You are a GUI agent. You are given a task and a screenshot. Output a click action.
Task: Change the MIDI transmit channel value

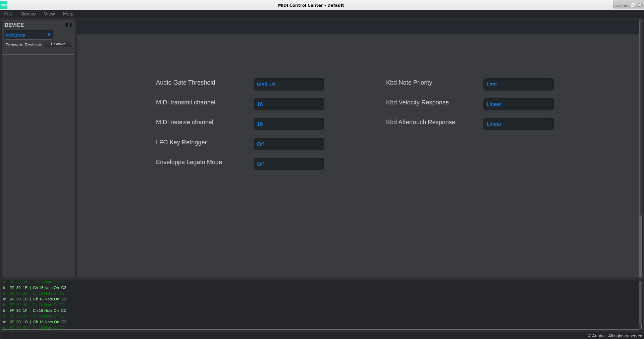(x=289, y=104)
